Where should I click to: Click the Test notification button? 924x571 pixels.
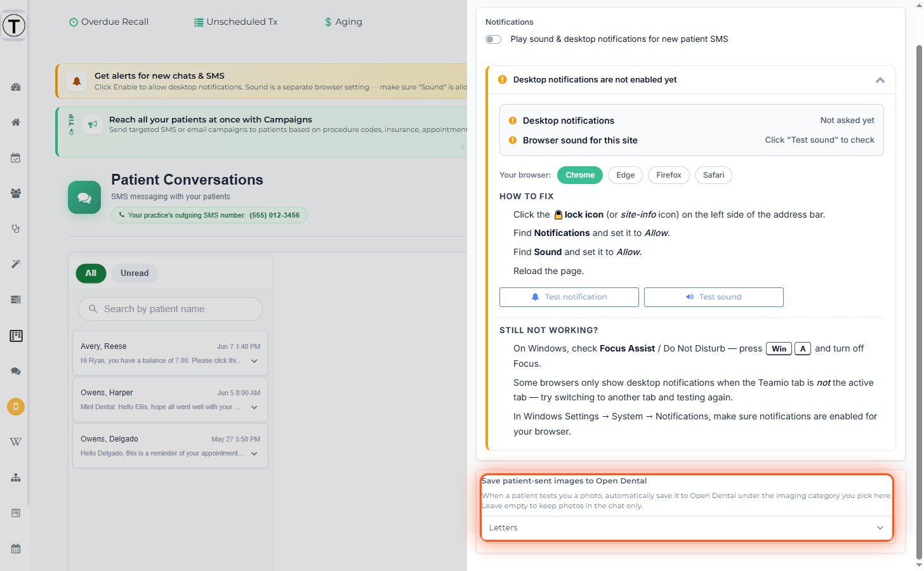click(569, 297)
